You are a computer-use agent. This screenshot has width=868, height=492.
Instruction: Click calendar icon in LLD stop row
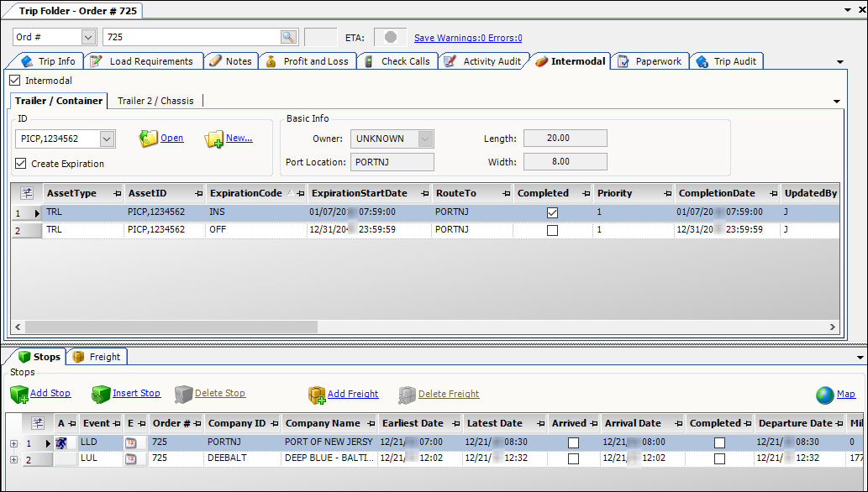(131, 442)
